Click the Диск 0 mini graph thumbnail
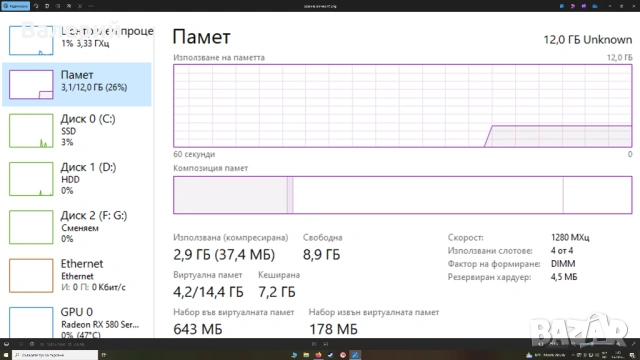The width and height of the screenshot is (640, 360). tap(31, 131)
